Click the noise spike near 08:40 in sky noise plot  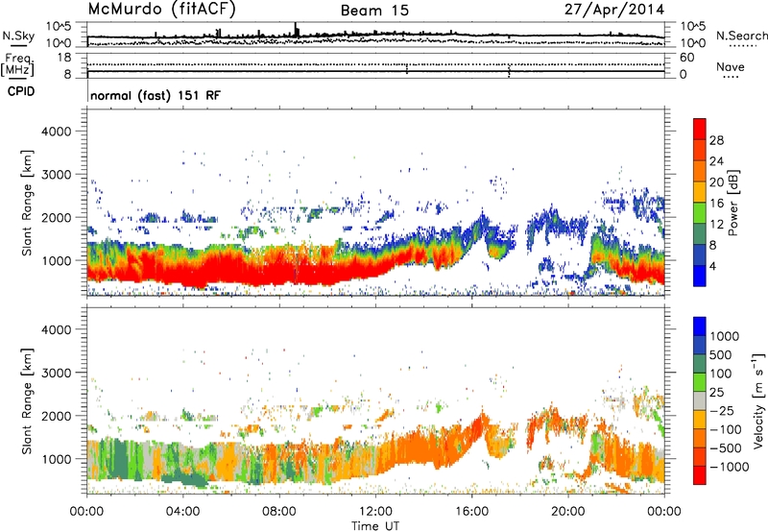click(296, 30)
